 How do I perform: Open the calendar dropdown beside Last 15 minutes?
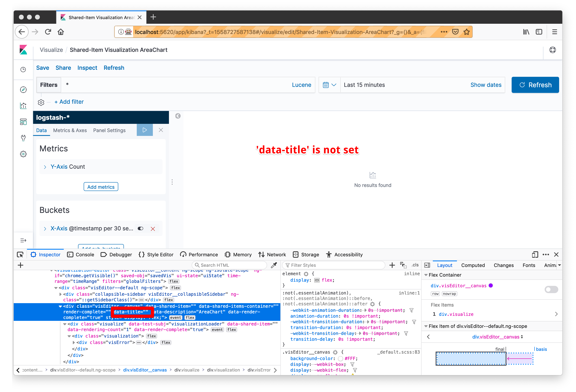[x=330, y=85]
